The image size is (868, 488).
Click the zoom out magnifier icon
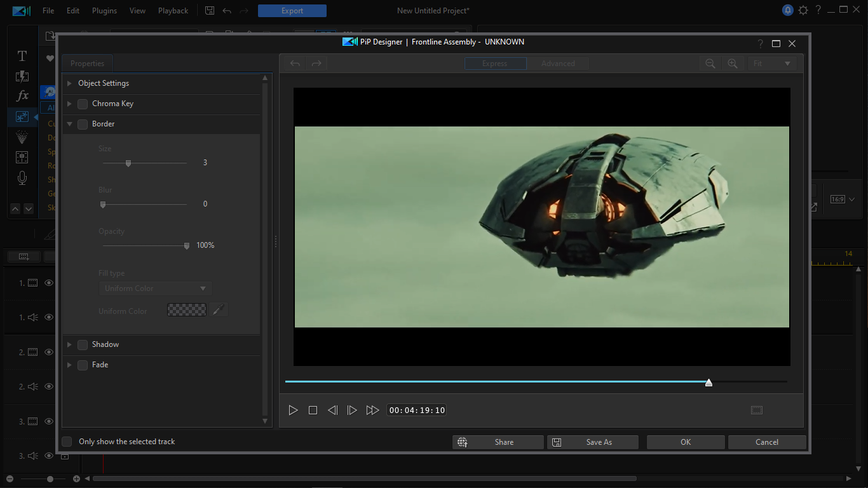click(x=710, y=64)
